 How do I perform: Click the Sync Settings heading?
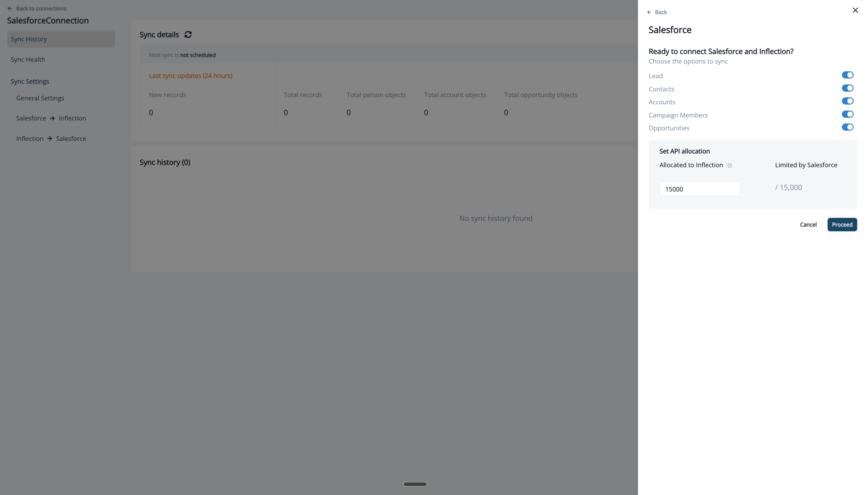click(30, 81)
